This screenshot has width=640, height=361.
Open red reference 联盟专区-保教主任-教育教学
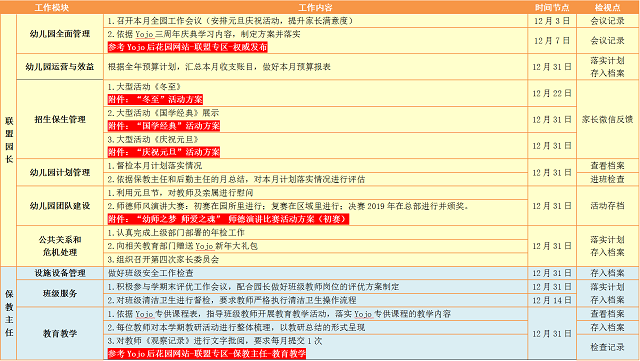coord(207,354)
